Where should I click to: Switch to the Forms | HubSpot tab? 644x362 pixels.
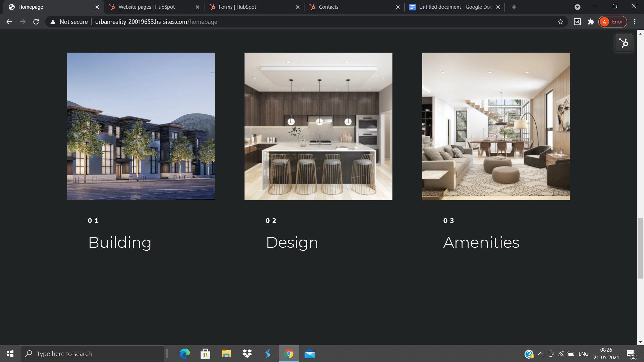pyautogui.click(x=237, y=7)
